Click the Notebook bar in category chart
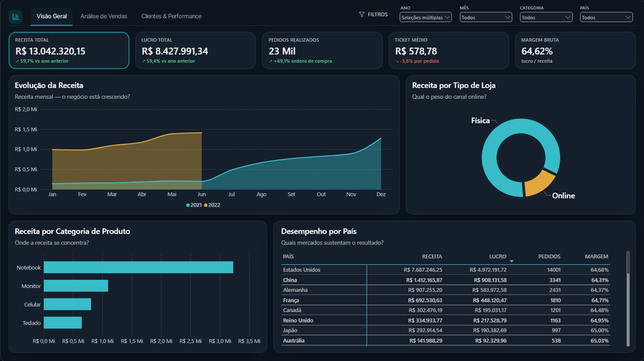The width and height of the screenshot is (644, 361). click(138, 267)
